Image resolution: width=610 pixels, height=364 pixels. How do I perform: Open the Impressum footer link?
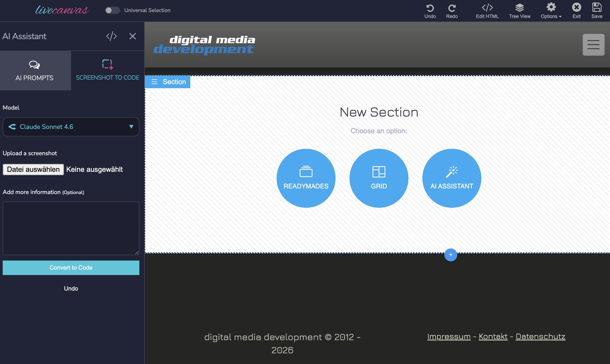[x=449, y=336]
